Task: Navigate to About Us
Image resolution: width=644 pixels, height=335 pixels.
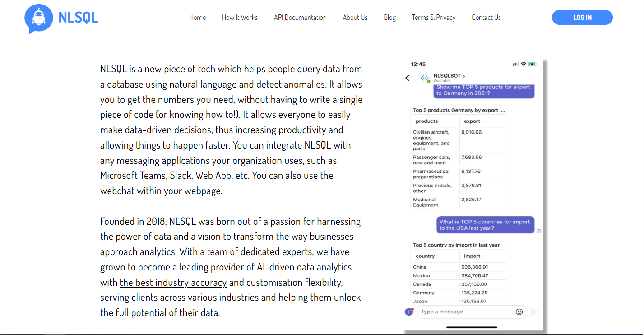Action: coord(355,18)
